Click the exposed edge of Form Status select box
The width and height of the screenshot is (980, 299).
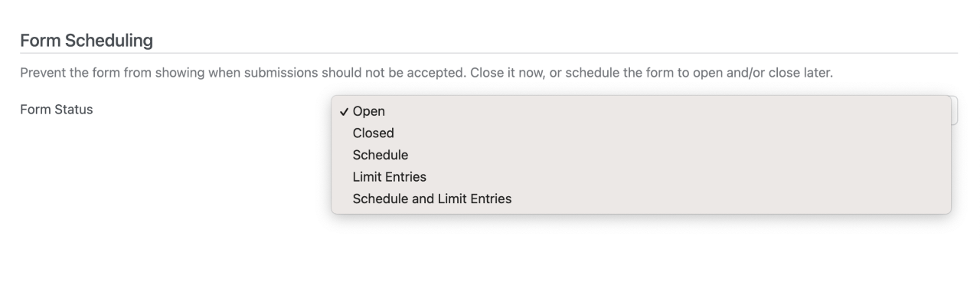(954, 110)
